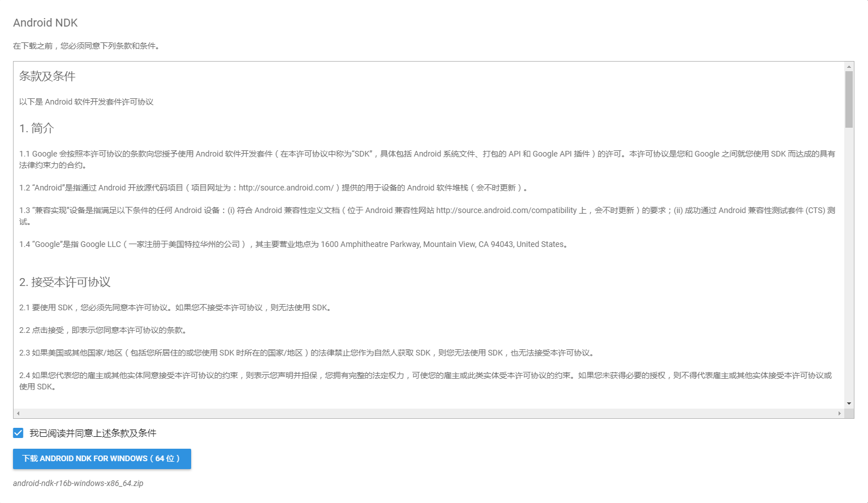Click the scroll up arrow of terms box
The image size is (868, 503).
[849, 67]
